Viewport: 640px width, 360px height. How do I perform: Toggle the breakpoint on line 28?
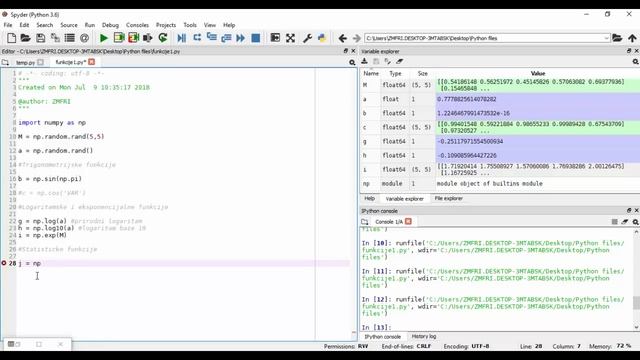(x=4, y=263)
